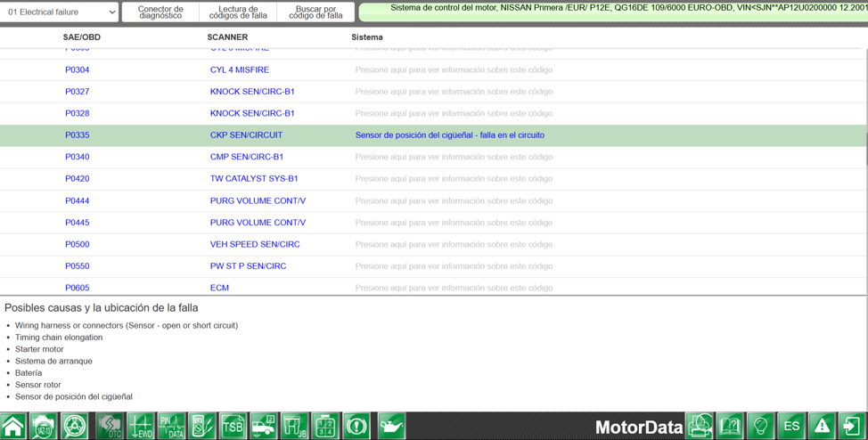
Task: Click 'CKP SEN/CIRCUIT' scanner text
Action: coord(246,135)
